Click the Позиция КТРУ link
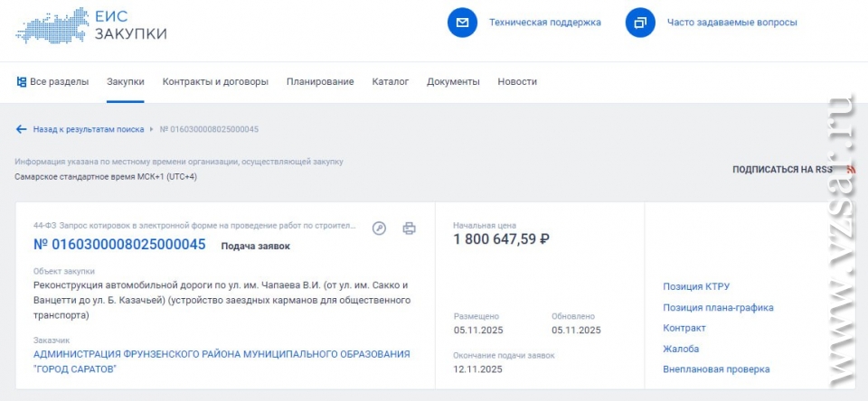Viewport: 868px width, 401px height. pyautogui.click(x=696, y=287)
